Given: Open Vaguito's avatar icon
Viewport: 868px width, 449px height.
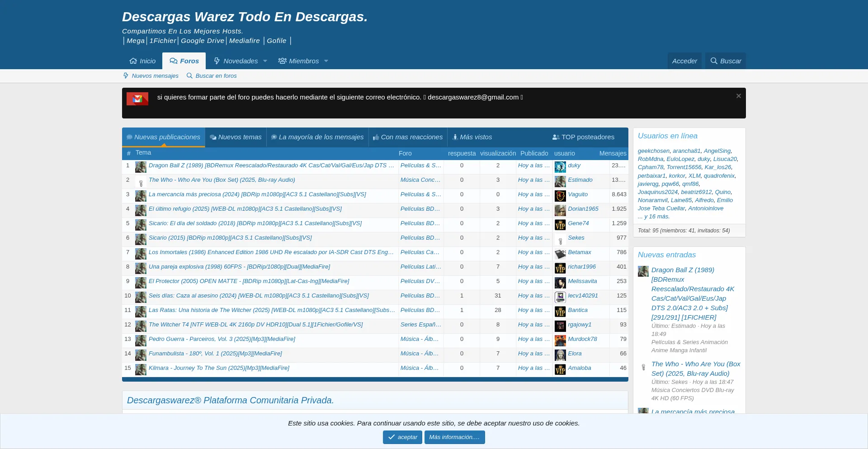Looking at the screenshot, I should [560, 196].
